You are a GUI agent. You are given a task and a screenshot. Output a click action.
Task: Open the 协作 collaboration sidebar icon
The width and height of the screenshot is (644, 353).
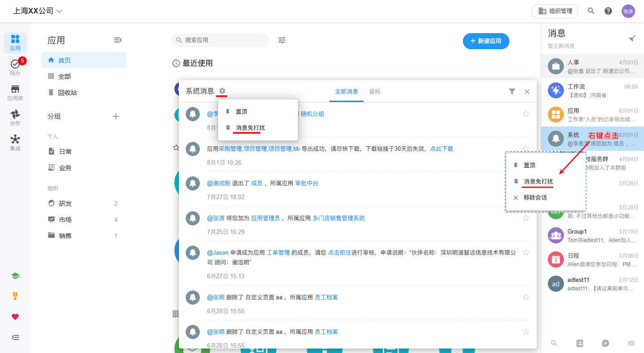[15, 117]
